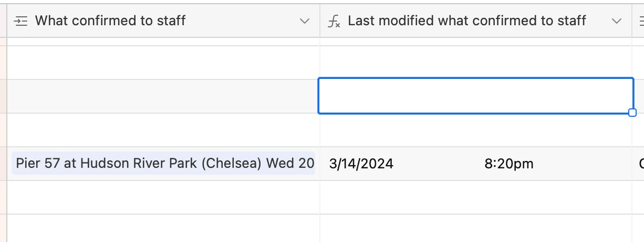
Task: Click the bottom-most empty What confirmed to staff cell
Action: tap(163, 228)
